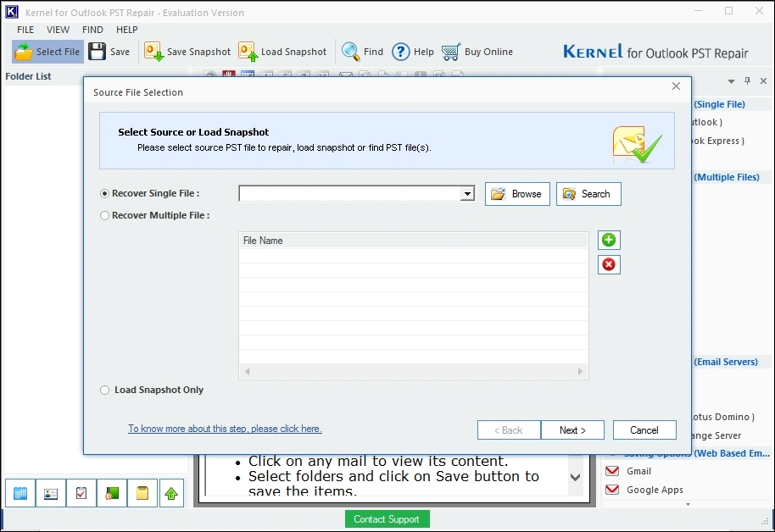Click the (Single File) section header
775x532 pixels.
click(x=719, y=104)
